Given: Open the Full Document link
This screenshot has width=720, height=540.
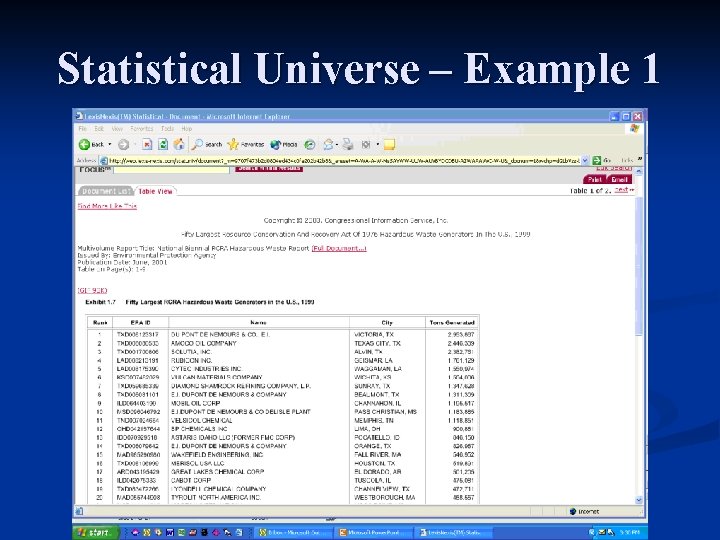Looking at the screenshot, I should [339, 248].
